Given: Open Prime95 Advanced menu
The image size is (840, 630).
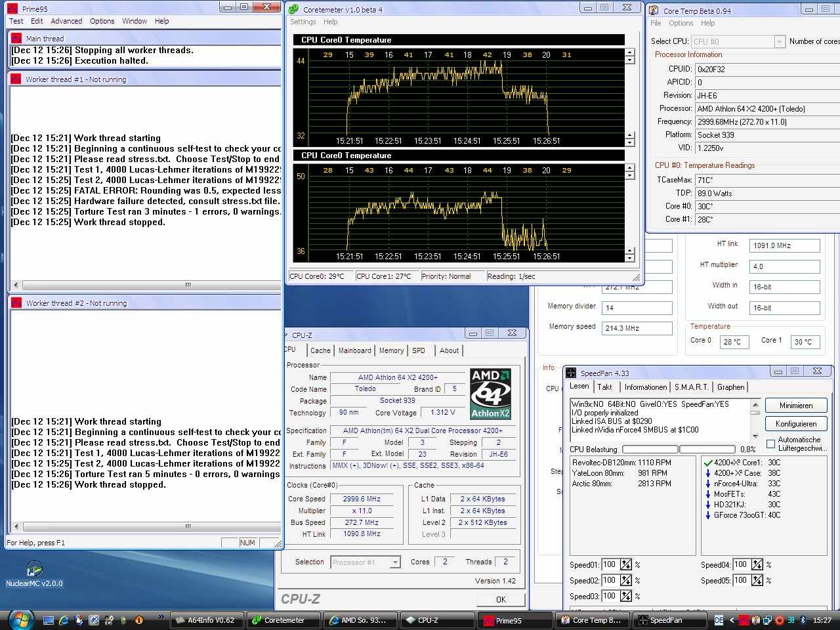Looking at the screenshot, I should pyautogui.click(x=67, y=21).
